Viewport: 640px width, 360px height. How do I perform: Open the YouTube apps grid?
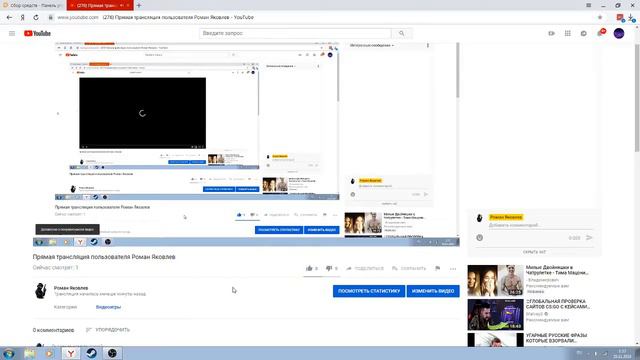tap(568, 33)
